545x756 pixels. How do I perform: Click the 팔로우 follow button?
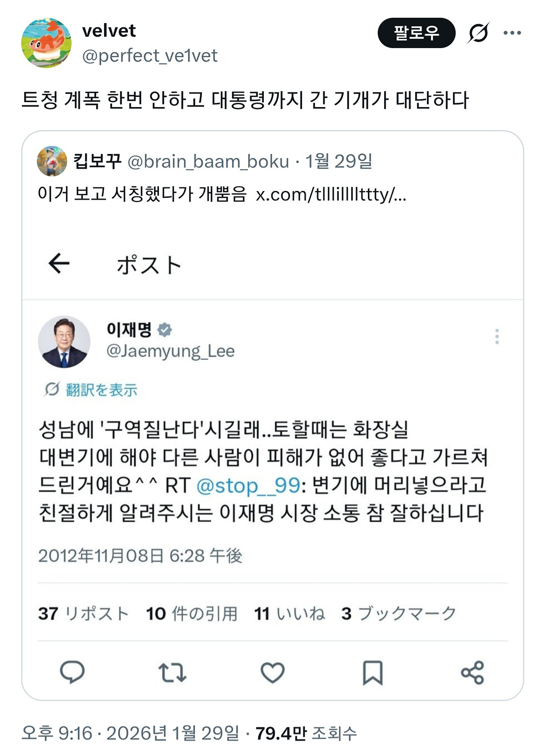pyautogui.click(x=416, y=33)
